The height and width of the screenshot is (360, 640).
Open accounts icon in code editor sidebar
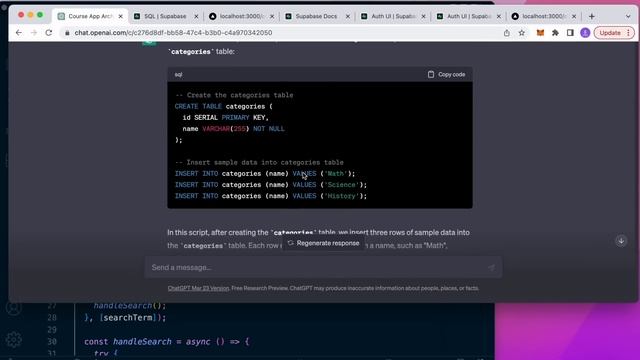coord(13,308)
